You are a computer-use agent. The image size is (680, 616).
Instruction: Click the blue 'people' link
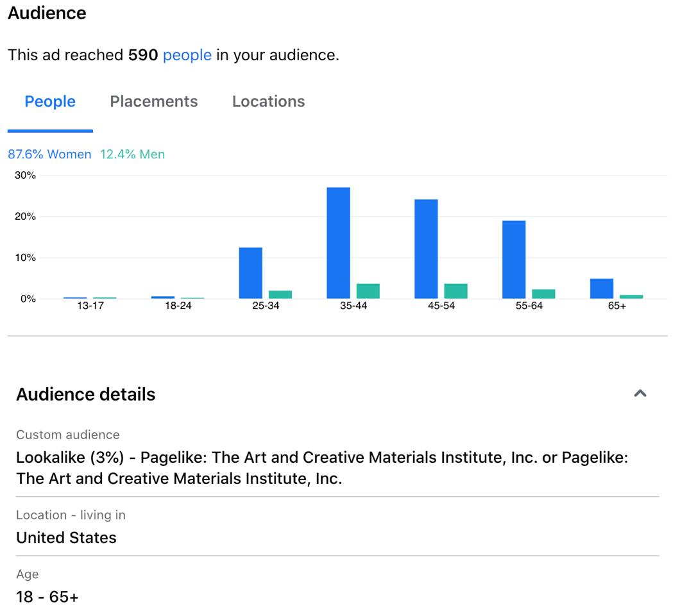coord(187,56)
